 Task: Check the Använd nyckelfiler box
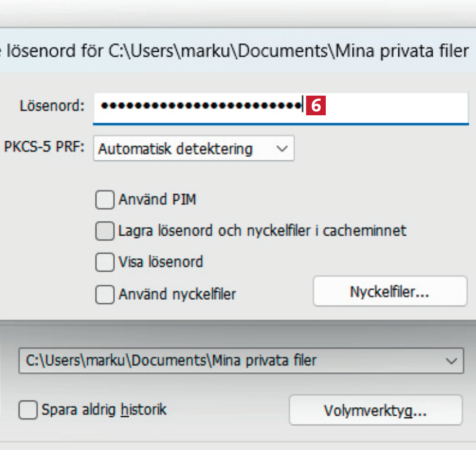(105, 294)
